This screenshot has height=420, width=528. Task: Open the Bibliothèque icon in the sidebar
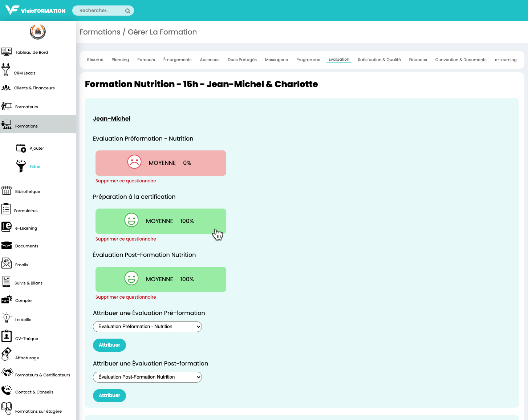[7, 191]
